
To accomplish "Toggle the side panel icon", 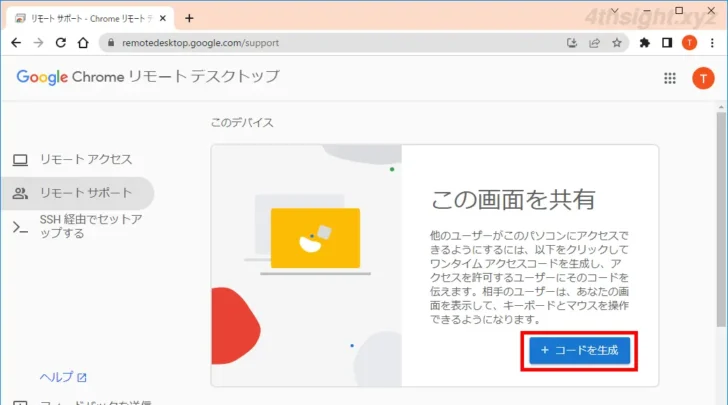I will click(x=667, y=43).
